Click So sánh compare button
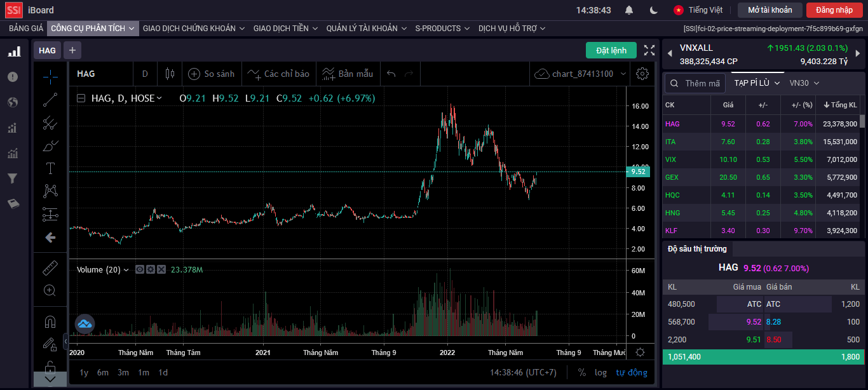Image resolution: width=868 pixels, height=390 pixels. [212, 74]
